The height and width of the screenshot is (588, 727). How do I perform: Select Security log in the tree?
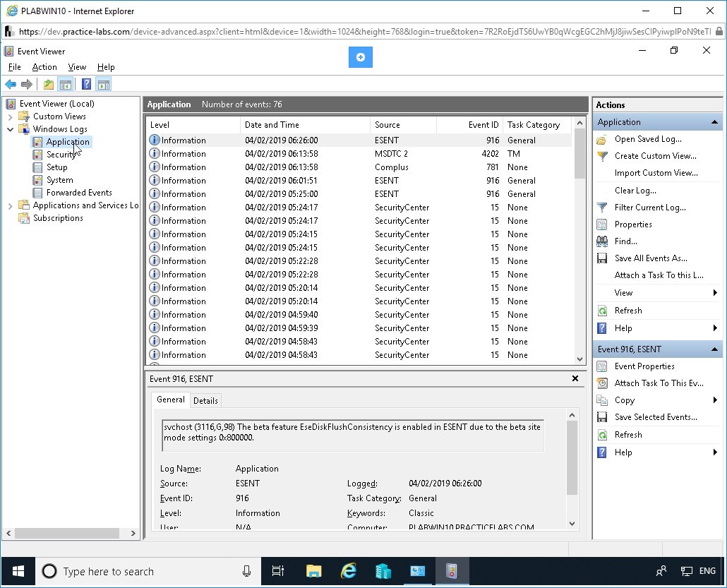pos(61,155)
